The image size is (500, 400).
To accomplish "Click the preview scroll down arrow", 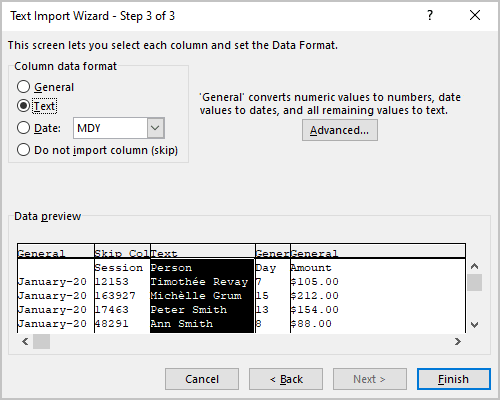I will [x=475, y=324].
